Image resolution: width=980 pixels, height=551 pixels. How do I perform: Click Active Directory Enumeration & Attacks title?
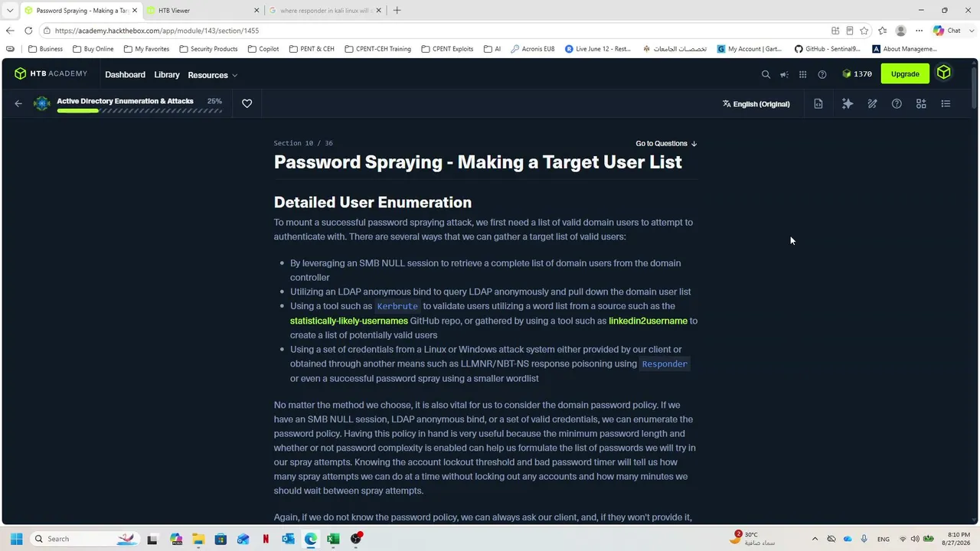pos(125,101)
